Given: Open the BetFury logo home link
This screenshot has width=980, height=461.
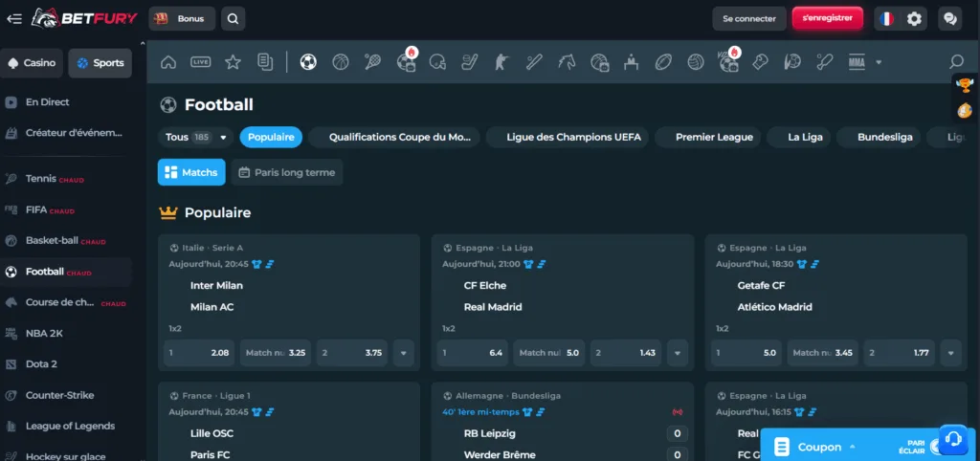Looking at the screenshot, I should point(84,18).
